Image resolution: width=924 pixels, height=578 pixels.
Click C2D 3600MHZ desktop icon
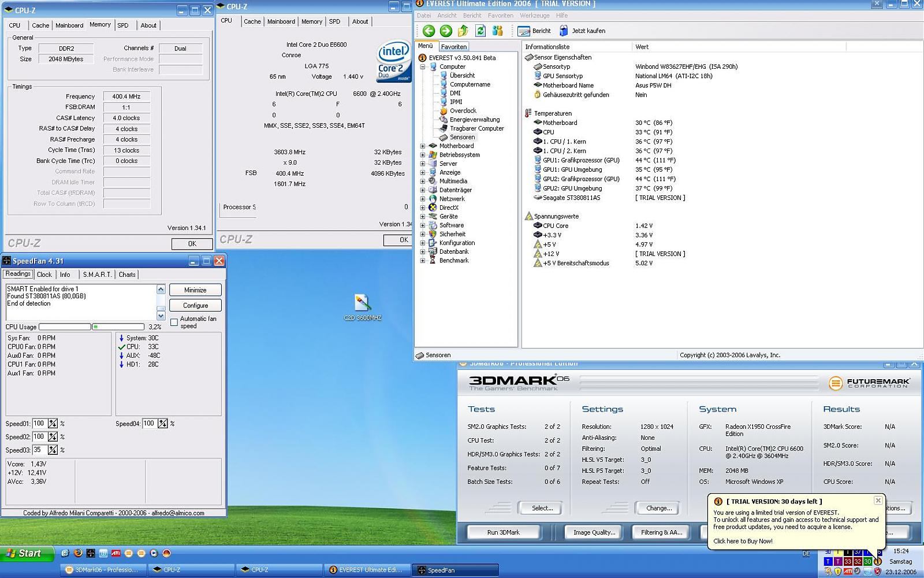[363, 307]
